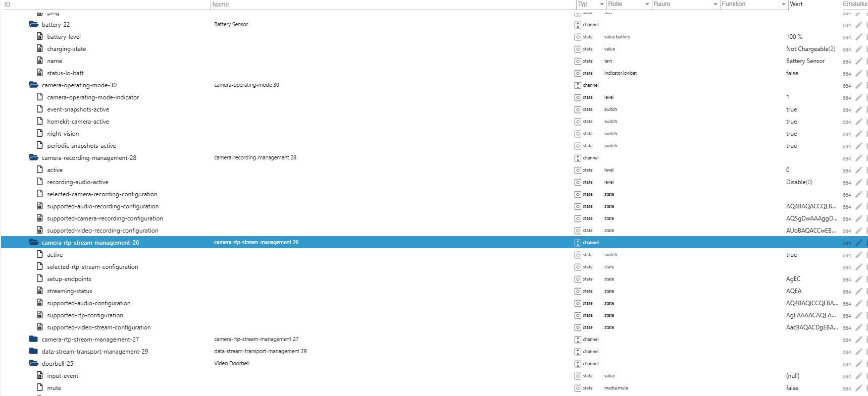The width and height of the screenshot is (868, 396).
Task: Collapse the camera-recording-management-28 folder
Action: pyautogui.click(x=34, y=157)
